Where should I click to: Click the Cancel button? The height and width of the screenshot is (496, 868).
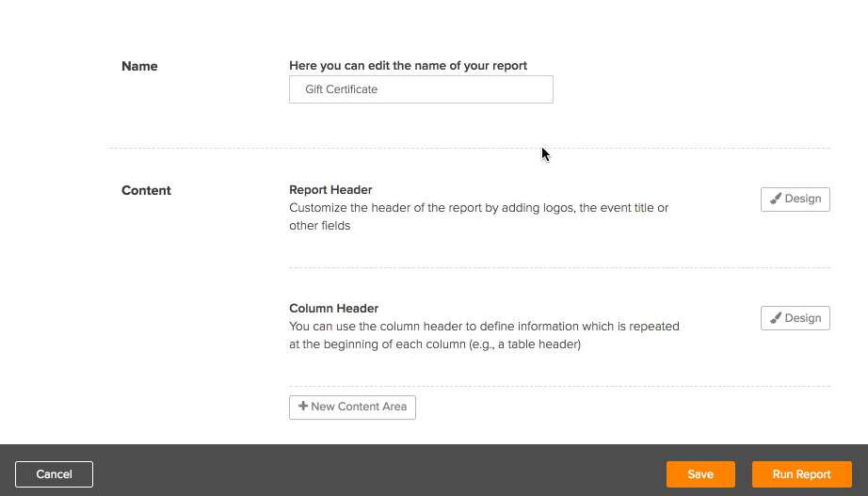(54, 474)
